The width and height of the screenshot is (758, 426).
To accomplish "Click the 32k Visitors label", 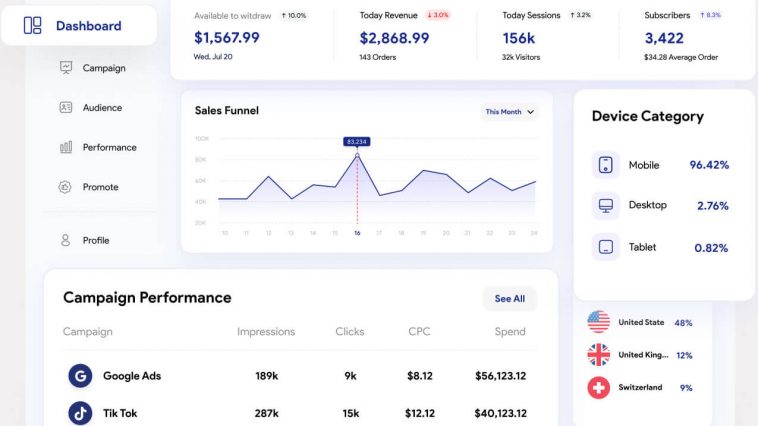I will point(521,57).
